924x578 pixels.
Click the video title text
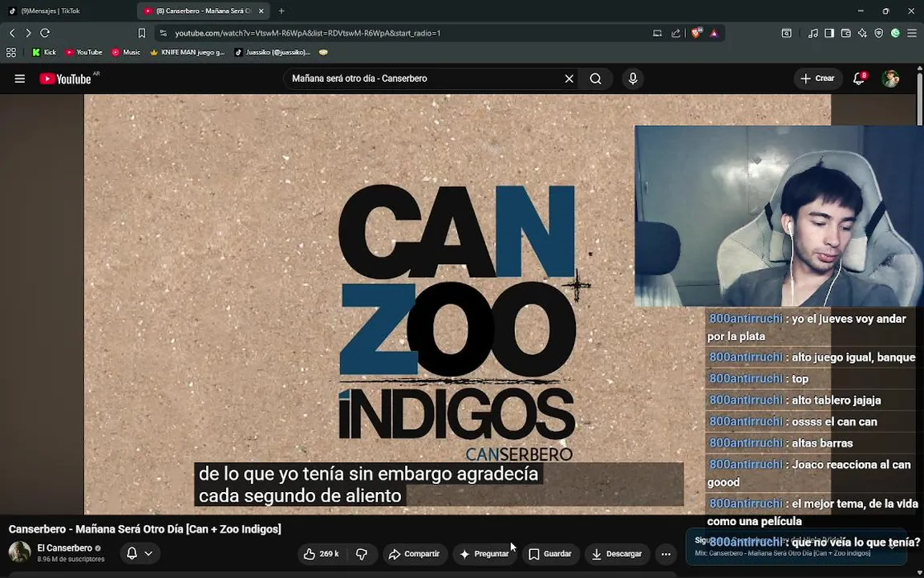[x=145, y=529]
